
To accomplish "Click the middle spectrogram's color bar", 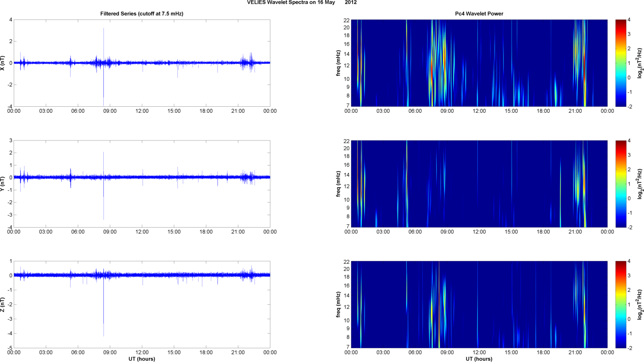I will (621, 184).
